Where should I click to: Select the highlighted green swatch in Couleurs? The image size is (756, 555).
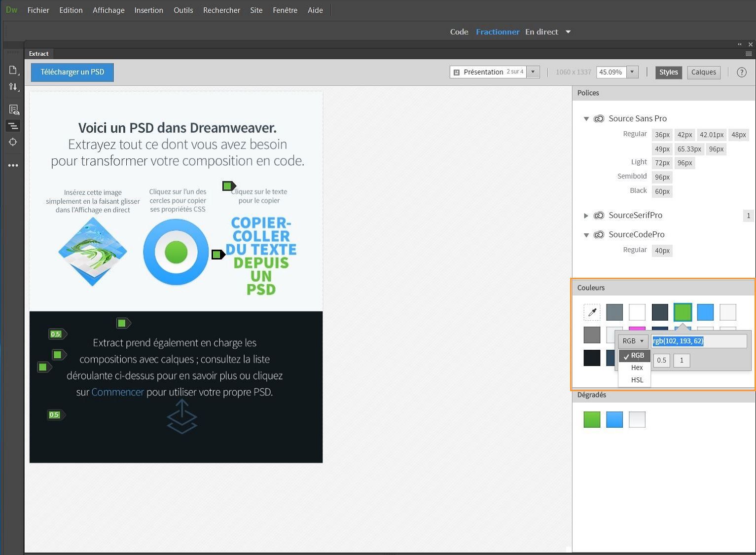[683, 312]
